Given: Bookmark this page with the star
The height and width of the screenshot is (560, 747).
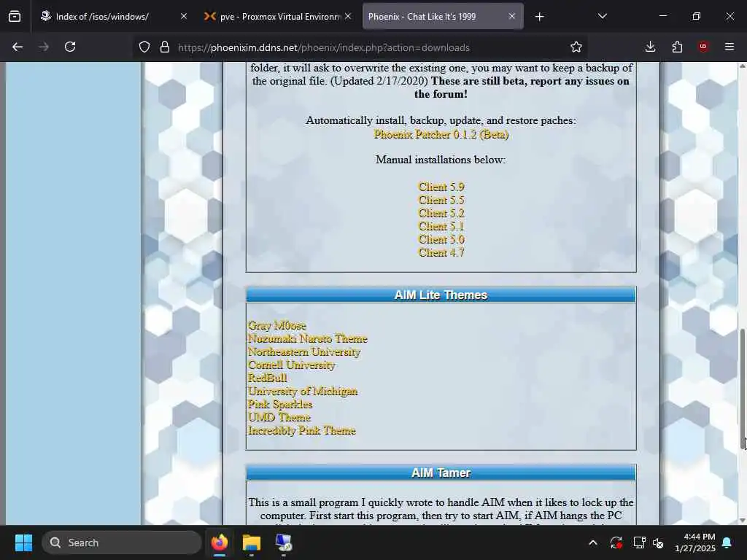Looking at the screenshot, I should [x=576, y=47].
